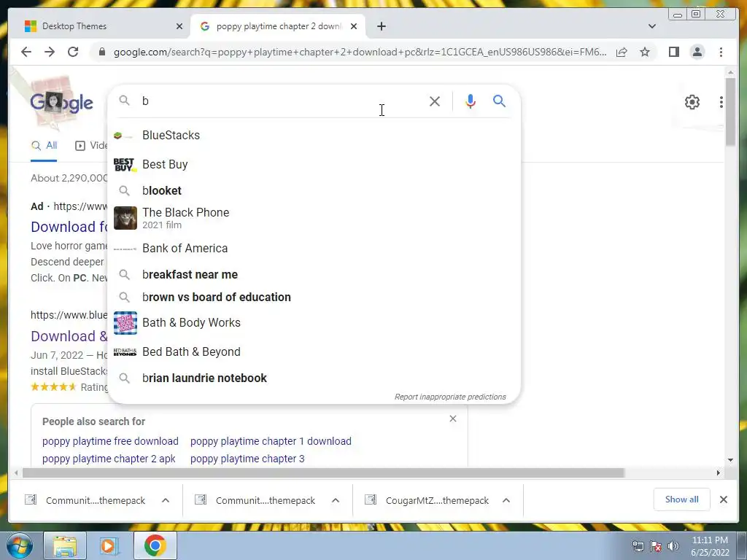Switch to the Videos results tab

(91, 146)
